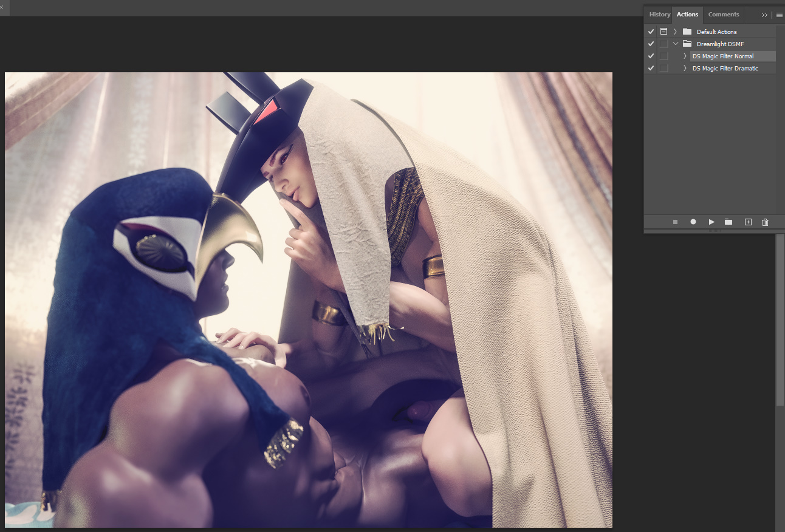This screenshot has height=532, width=785.
Task: Enable dialog box for DS Magic Filter Normal
Action: 663,56
